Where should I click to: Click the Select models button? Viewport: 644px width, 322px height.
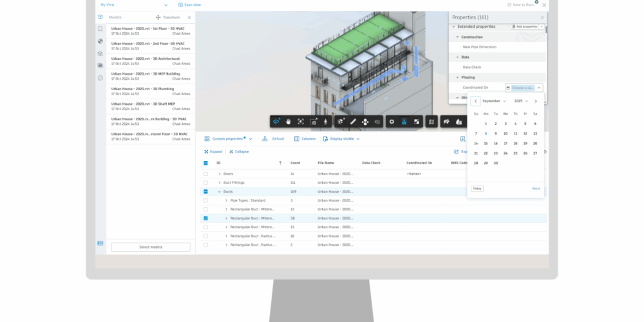tap(151, 247)
